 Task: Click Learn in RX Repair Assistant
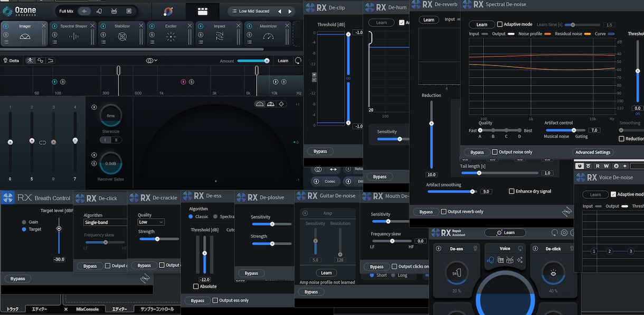(505, 233)
